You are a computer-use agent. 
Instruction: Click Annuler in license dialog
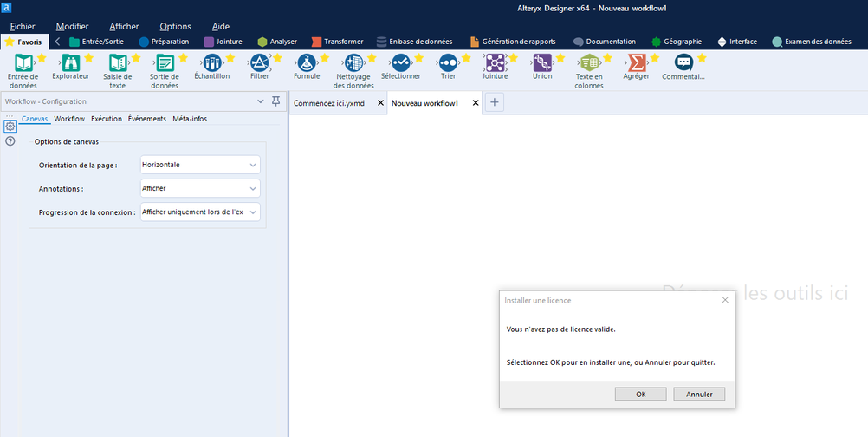[x=699, y=395]
